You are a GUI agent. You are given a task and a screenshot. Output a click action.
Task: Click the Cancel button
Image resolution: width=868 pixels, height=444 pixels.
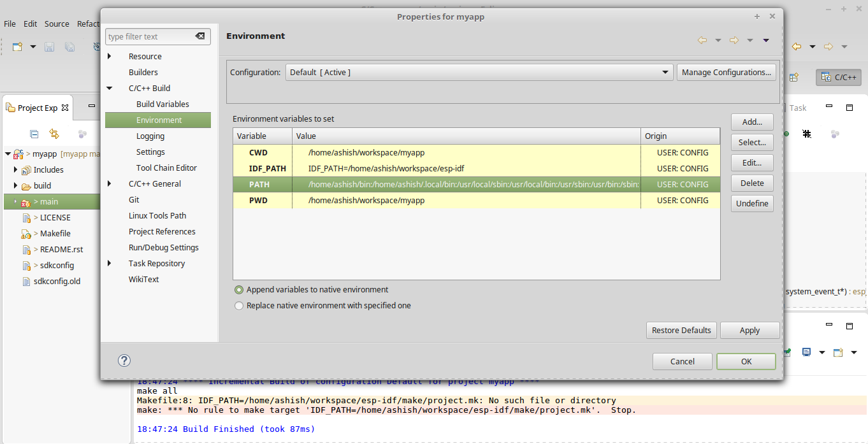pyautogui.click(x=683, y=361)
